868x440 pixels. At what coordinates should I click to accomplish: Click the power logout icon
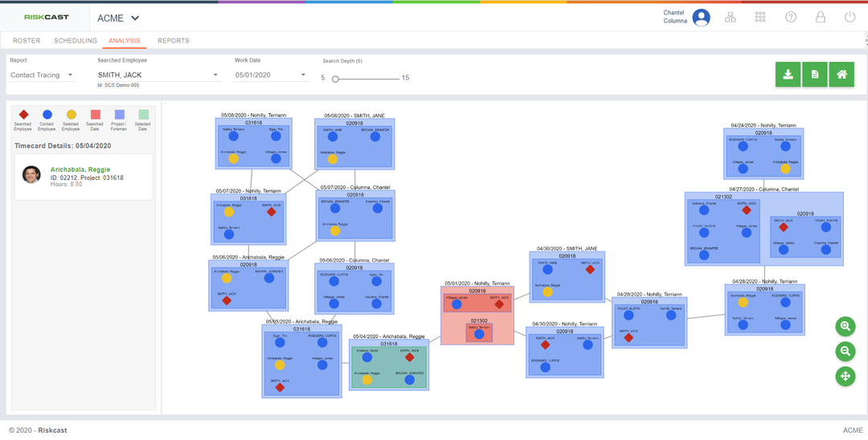click(x=850, y=17)
